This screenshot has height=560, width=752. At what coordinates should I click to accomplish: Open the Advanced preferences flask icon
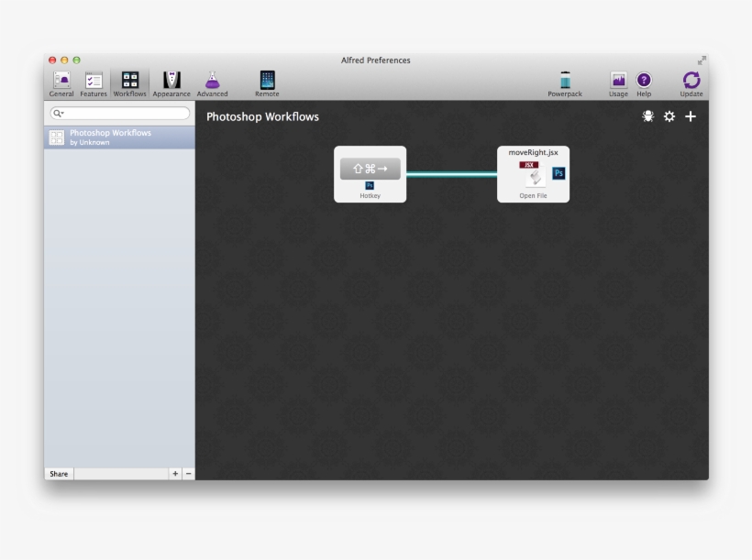coord(212,82)
